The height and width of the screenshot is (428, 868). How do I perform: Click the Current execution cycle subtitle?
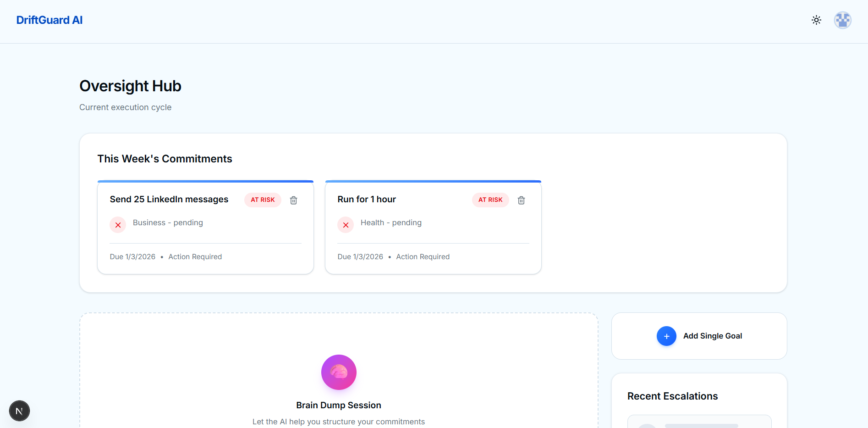126,107
